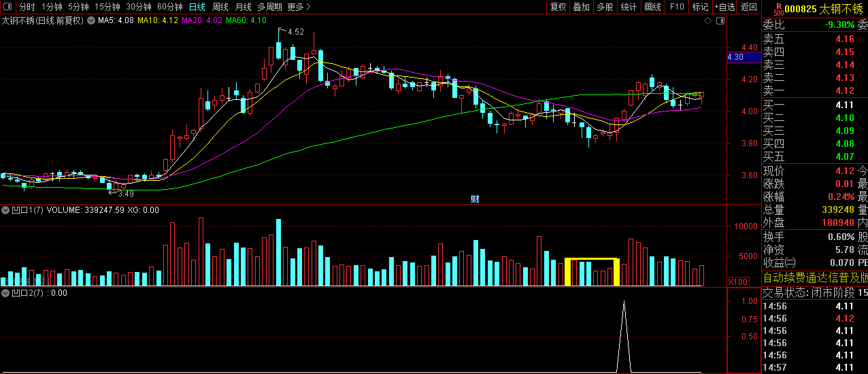Image resolution: width=868 pixels, height=374 pixels.
Task: Toggle the right panel icon beside the diamond
Action: point(719,20)
